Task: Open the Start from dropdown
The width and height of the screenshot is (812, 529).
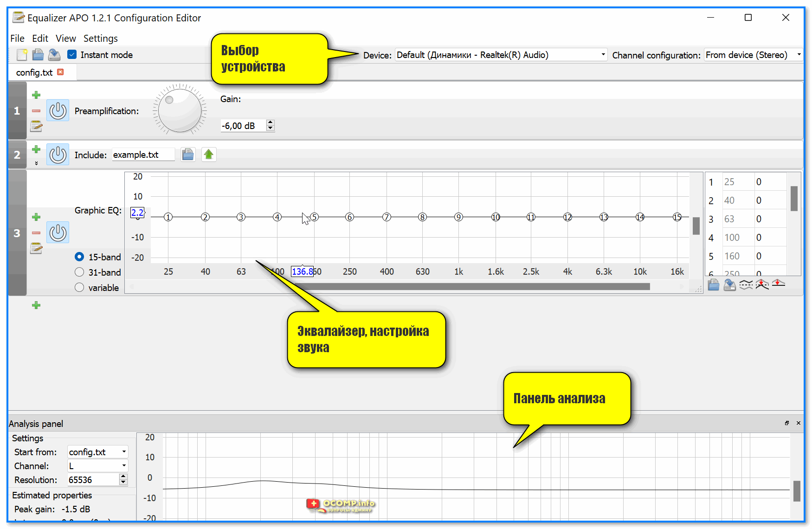Action: tap(98, 452)
